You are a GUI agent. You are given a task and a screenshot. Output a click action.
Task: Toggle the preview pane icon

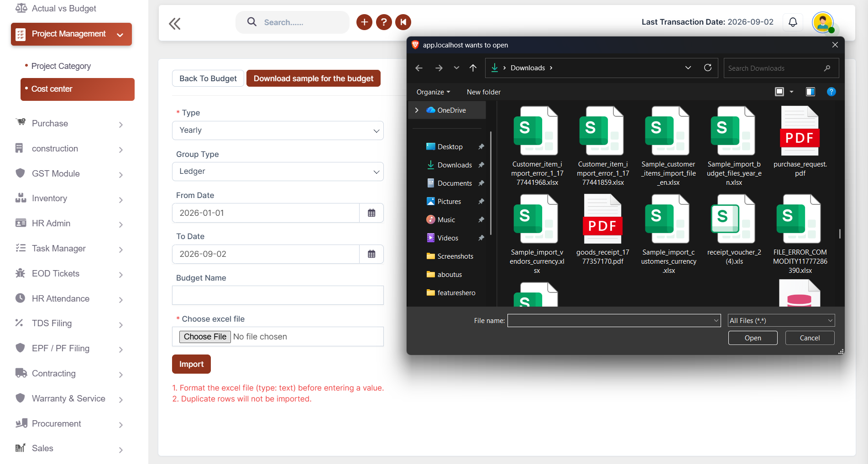[x=810, y=92]
